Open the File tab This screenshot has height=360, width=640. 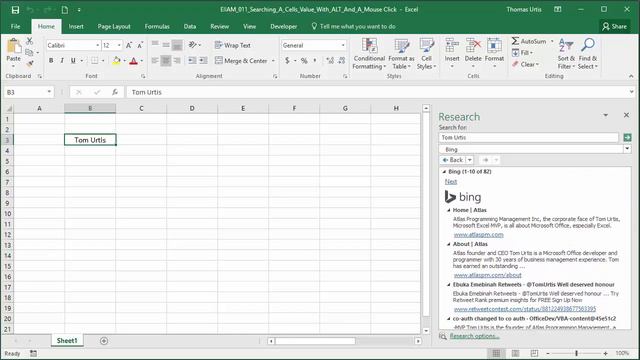16,27
